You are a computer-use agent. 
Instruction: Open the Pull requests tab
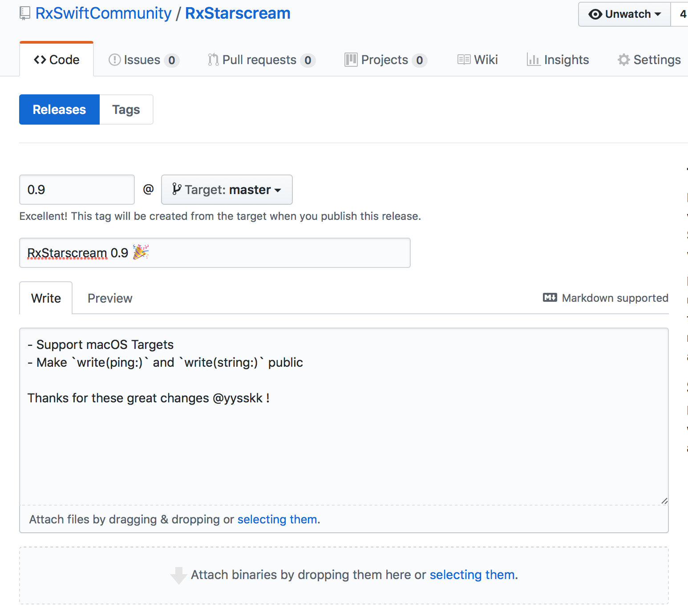coord(261,60)
